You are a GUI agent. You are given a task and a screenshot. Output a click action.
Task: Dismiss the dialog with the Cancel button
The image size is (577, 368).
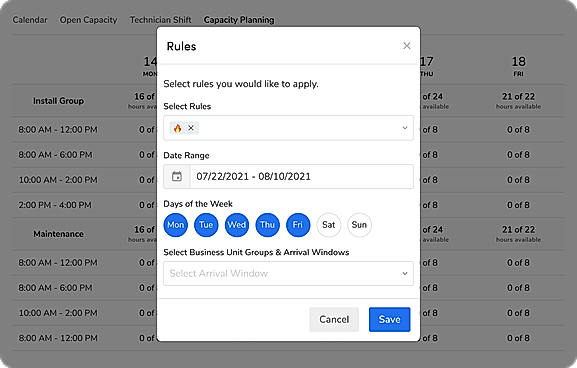tap(334, 319)
